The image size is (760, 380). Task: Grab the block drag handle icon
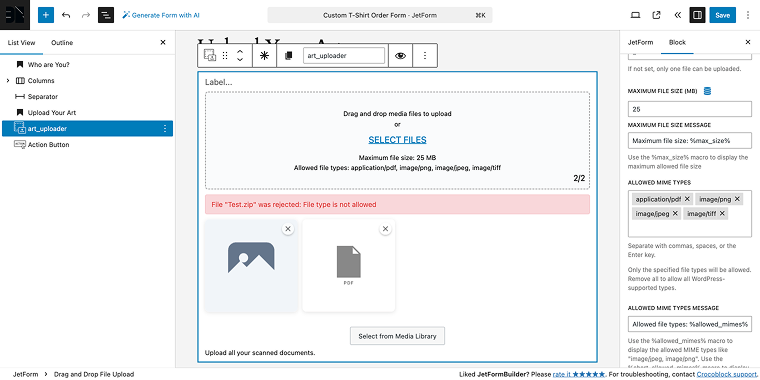[x=225, y=56]
